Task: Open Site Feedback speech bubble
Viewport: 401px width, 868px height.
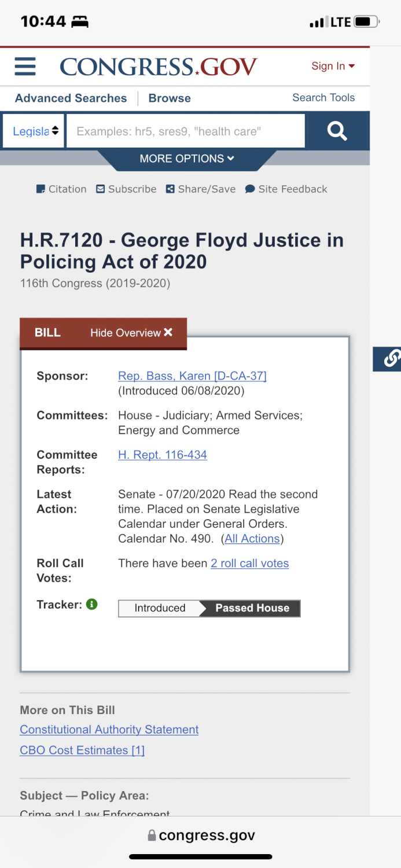Action: [x=286, y=189]
